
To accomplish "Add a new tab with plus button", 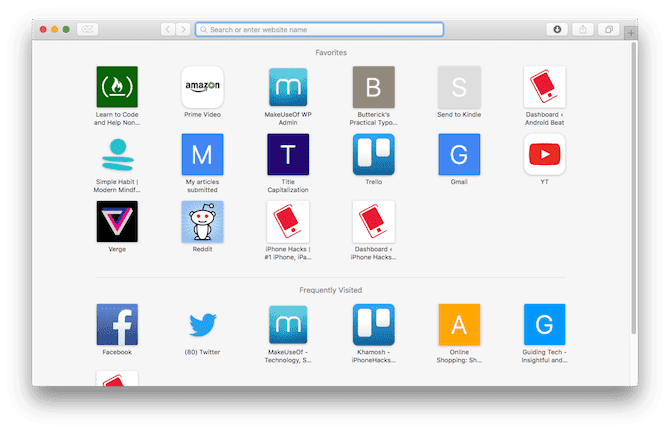I will click(631, 32).
